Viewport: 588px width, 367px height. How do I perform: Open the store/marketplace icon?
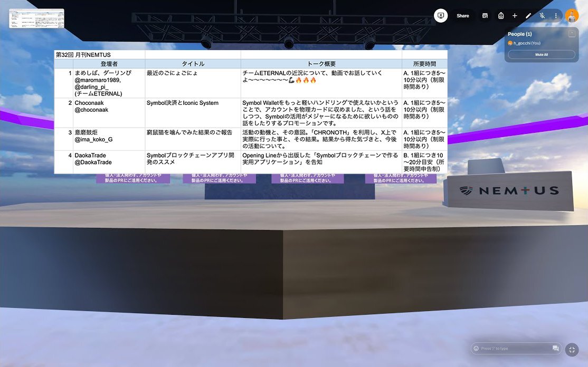485,16
